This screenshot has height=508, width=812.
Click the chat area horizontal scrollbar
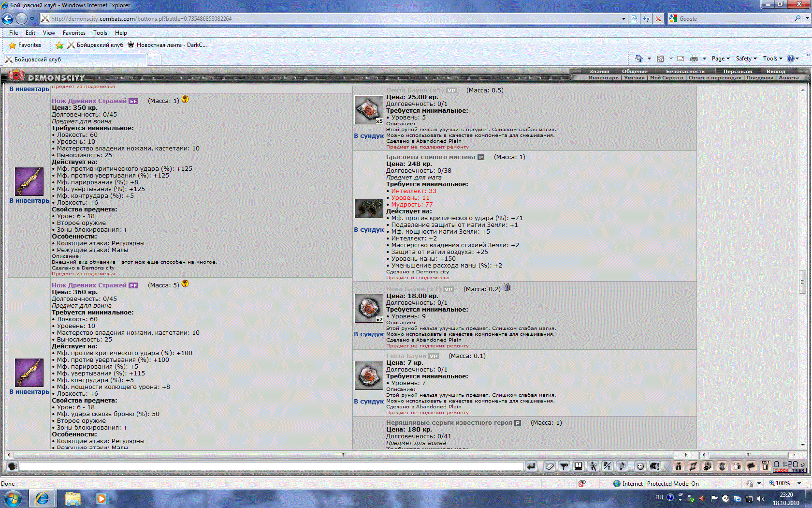click(344, 455)
